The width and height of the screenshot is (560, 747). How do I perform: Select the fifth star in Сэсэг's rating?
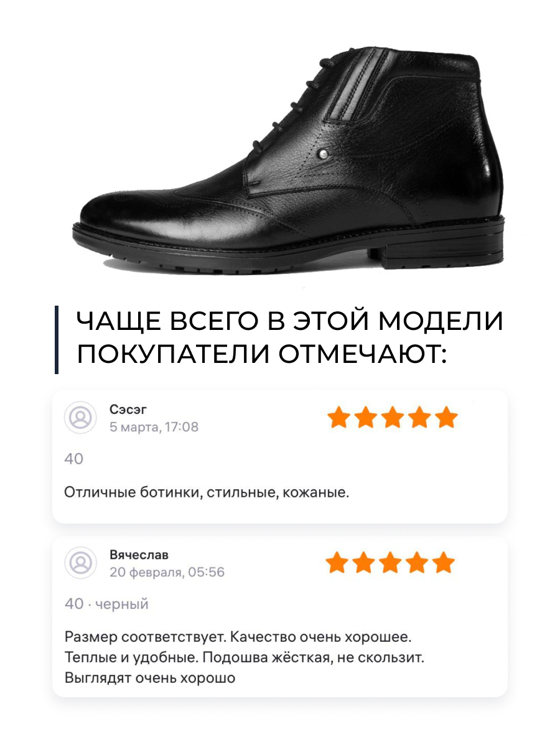(x=446, y=418)
